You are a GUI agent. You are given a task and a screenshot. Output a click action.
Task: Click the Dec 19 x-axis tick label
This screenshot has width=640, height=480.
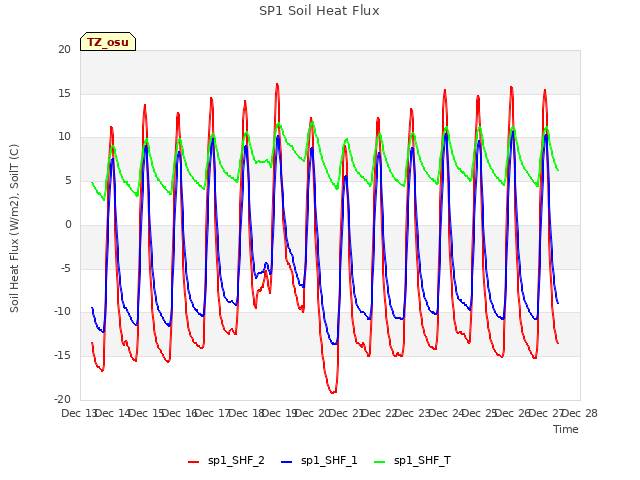(282, 413)
